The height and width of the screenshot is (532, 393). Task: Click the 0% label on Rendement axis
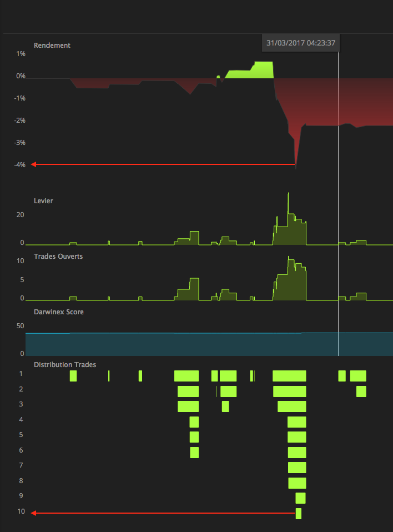click(x=21, y=76)
